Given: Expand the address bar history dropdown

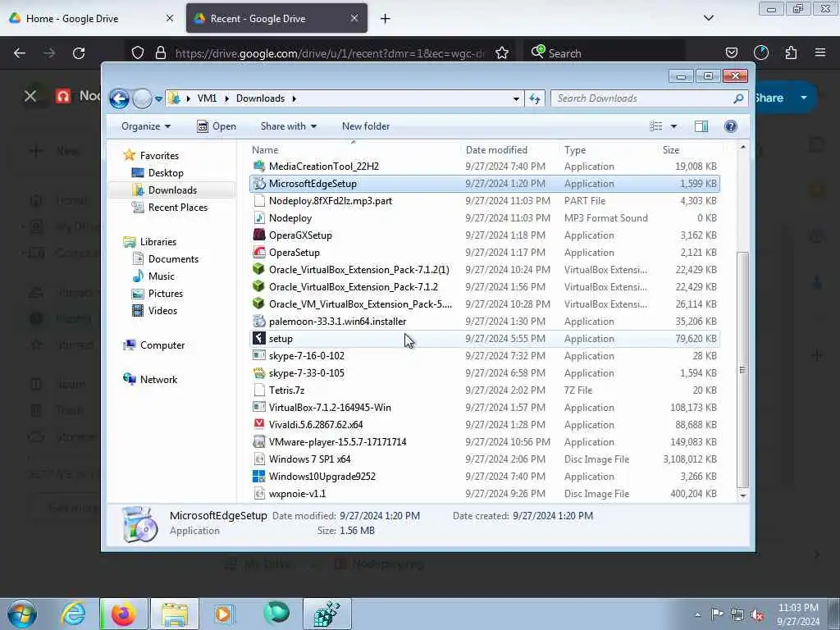Looking at the screenshot, I should pyautogui.click(x=516, y=98).
